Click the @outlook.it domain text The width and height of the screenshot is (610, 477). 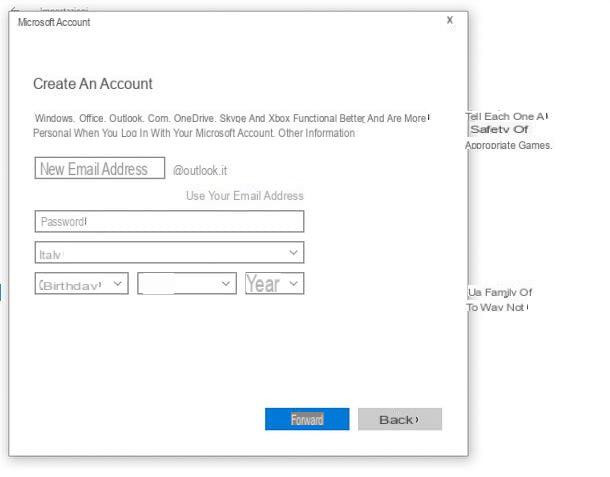click(200, 170)
